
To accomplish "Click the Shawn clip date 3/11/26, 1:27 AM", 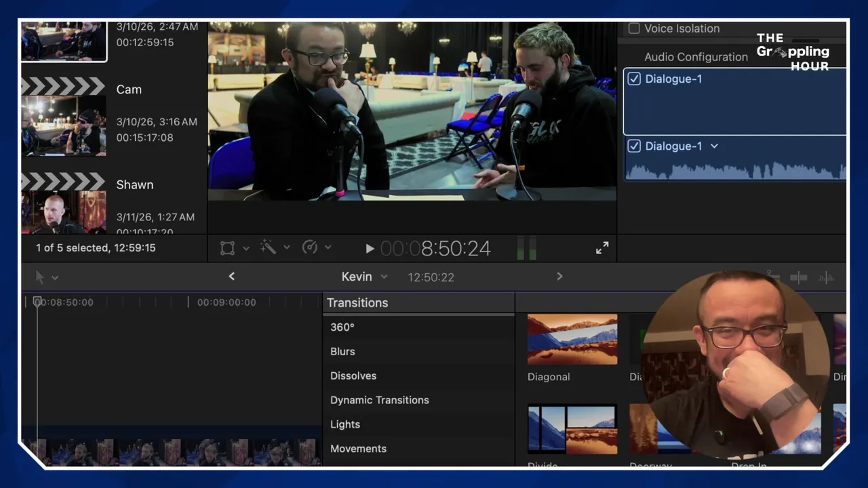I will [155, 218].
